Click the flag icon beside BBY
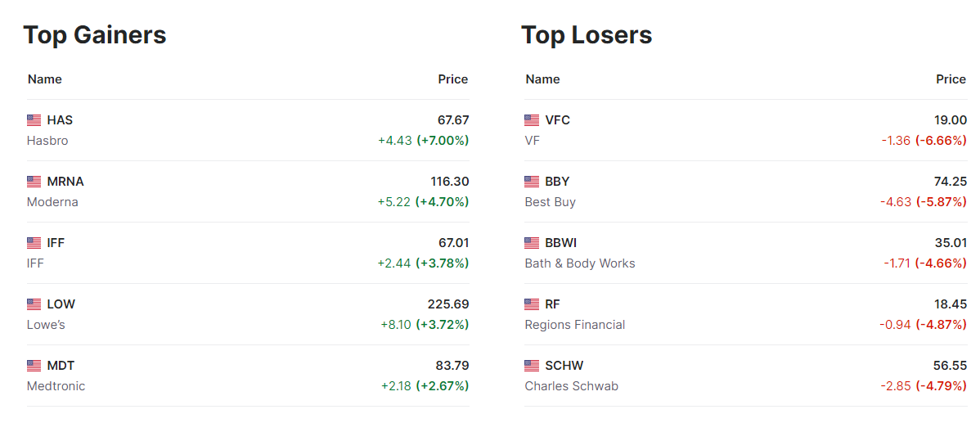Viewport: 980px width, 423px height. pyautogui.click(x=532, y=182)
